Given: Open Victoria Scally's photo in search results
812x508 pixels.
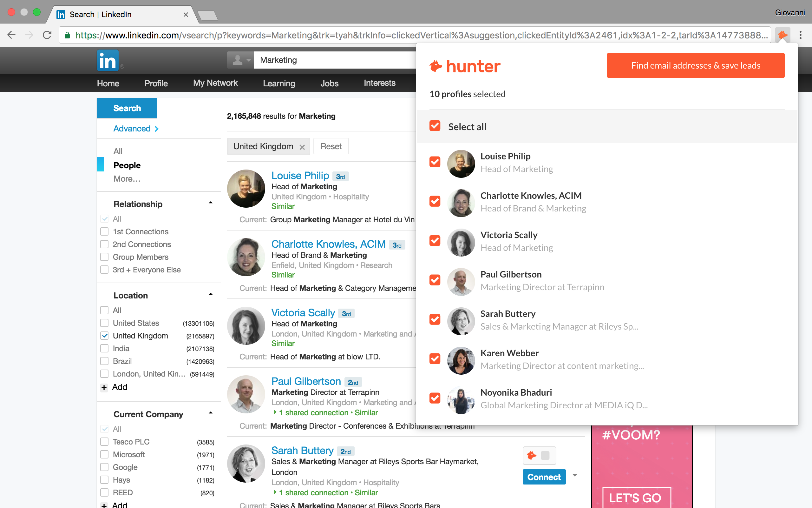Looking at the screenshot, I should pyautogui.click(x=246, y=325).
